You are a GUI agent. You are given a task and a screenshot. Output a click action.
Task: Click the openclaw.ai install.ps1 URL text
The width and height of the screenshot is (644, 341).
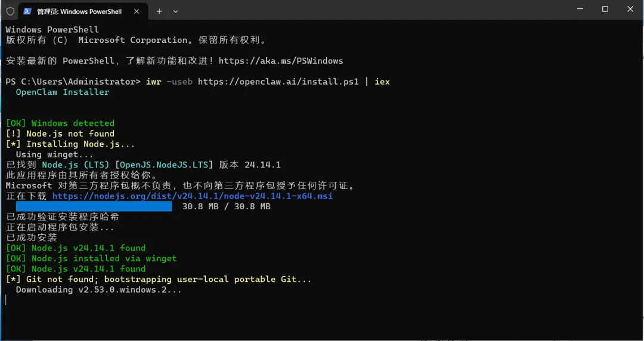coord(278,82)
